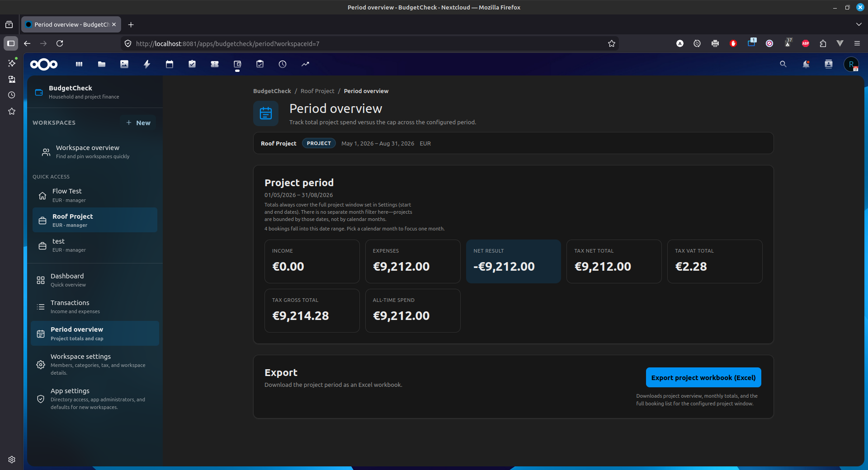This screenshot has width=868, height=470.
Task: Open the clock timer app icon in top bar
Action: click(283, 64)
